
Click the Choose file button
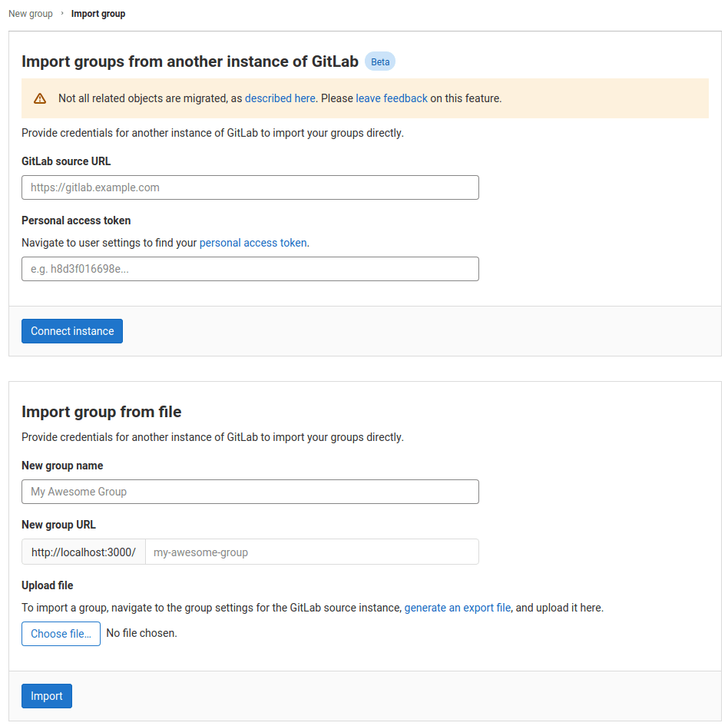[61, 633]
